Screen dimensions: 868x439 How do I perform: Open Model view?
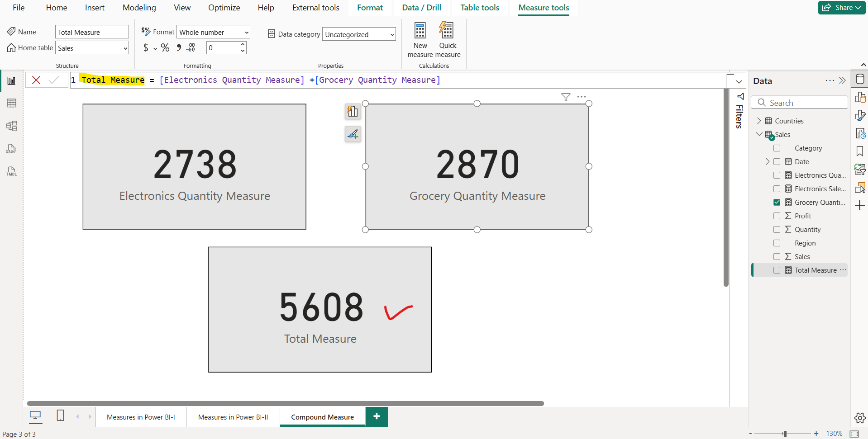11,126
